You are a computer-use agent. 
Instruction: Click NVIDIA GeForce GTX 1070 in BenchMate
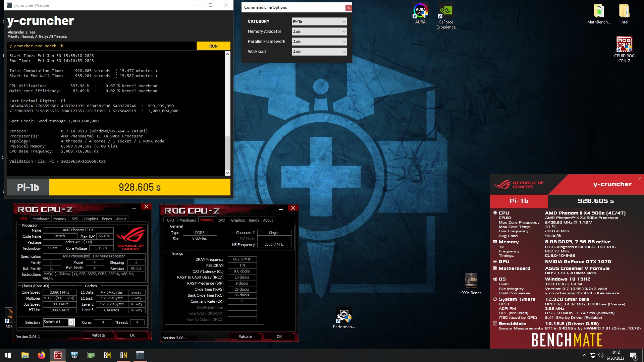point(578,262)
